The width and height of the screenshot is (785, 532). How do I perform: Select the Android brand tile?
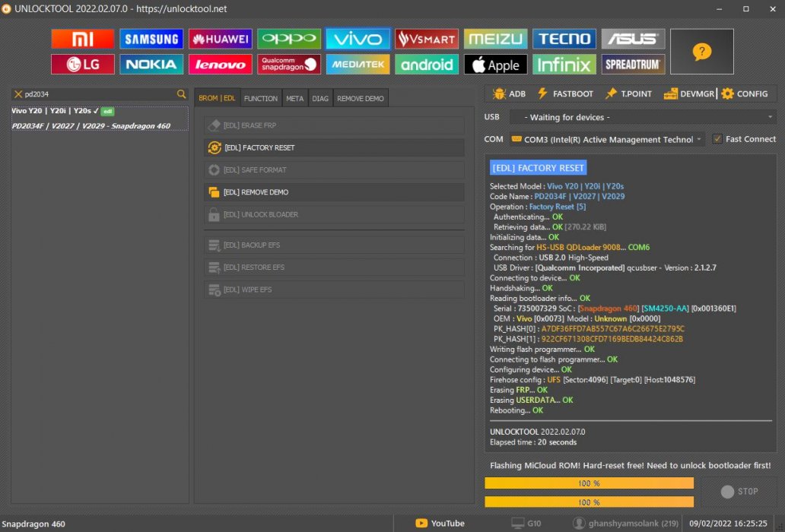[427, 65]
